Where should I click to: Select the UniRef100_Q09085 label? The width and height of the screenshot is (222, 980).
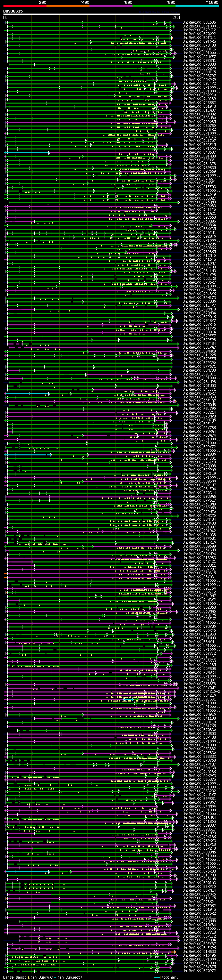pos(199,122)
